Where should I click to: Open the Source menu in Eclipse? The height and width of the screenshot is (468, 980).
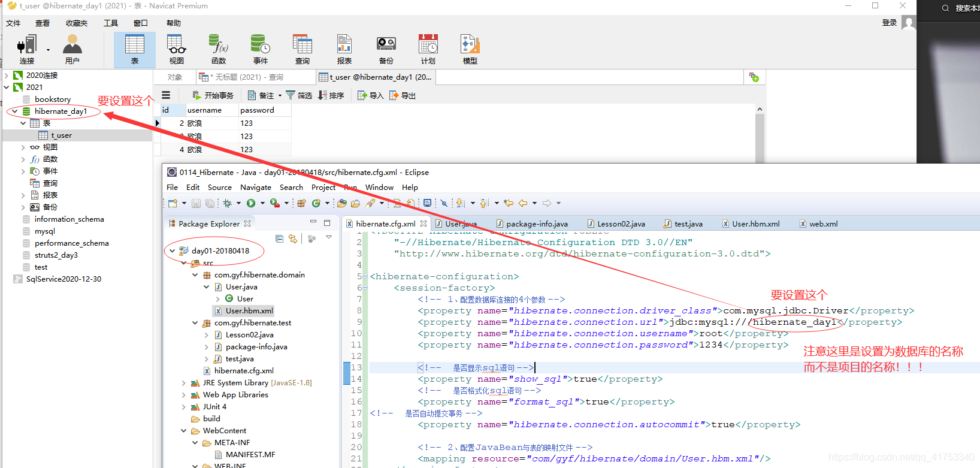click(x=220, y=188)
